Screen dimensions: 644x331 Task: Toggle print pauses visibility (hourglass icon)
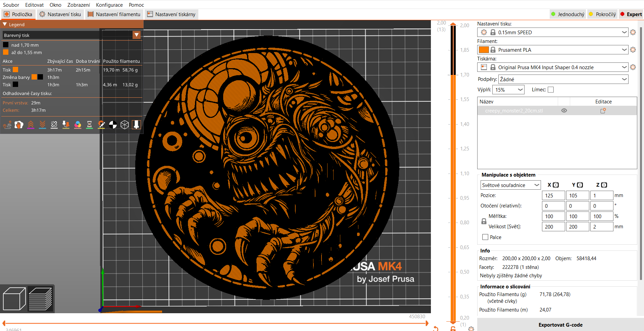coord(89,125)
